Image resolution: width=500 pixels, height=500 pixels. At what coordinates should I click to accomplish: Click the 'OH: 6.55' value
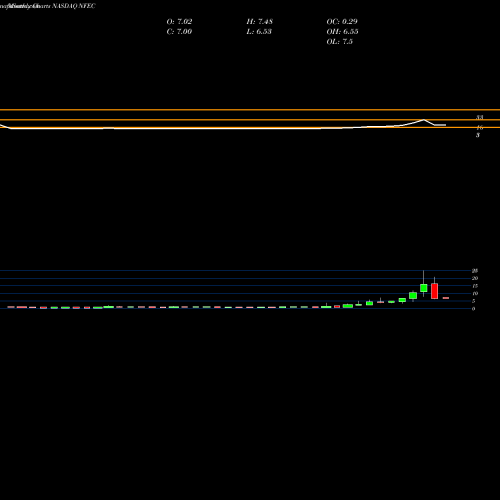342,32
